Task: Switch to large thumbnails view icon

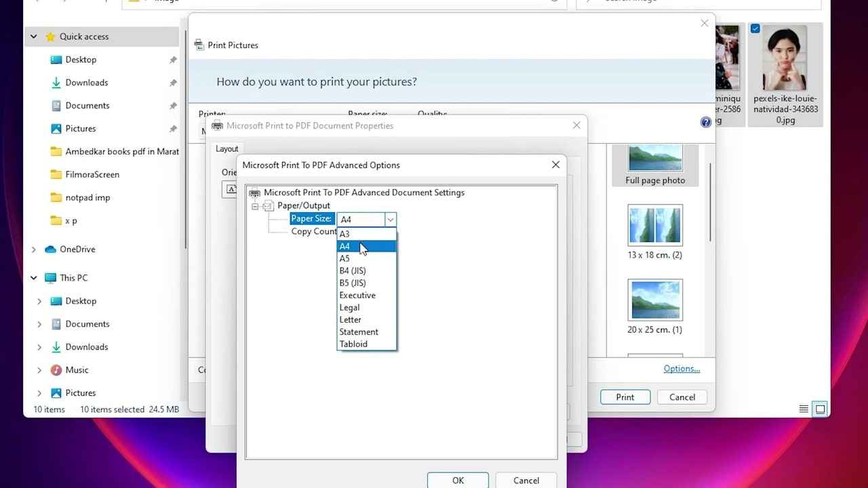Action: click(x=820, y=409)
